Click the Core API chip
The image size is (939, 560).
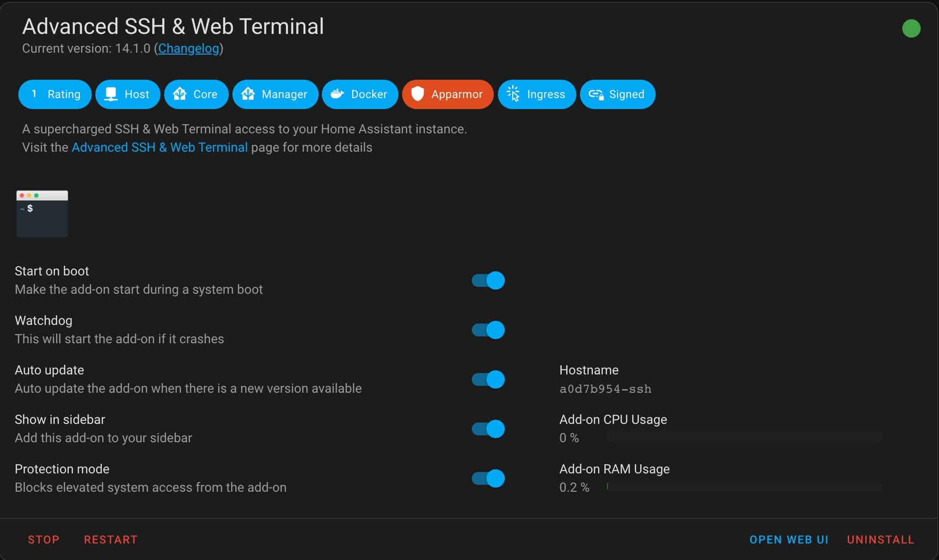[196, 94]
